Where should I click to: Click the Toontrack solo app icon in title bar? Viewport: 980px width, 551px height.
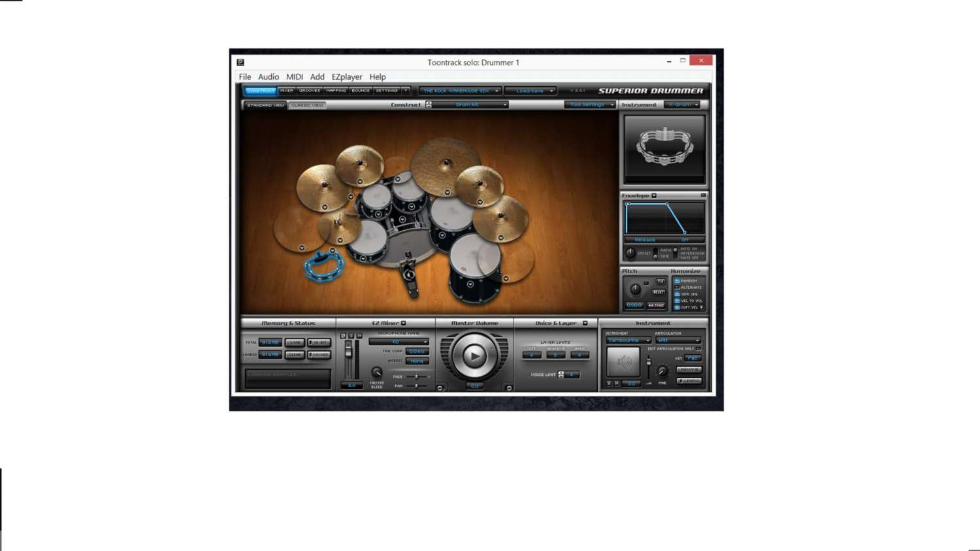pyautogui.click(x=240, y=63)
